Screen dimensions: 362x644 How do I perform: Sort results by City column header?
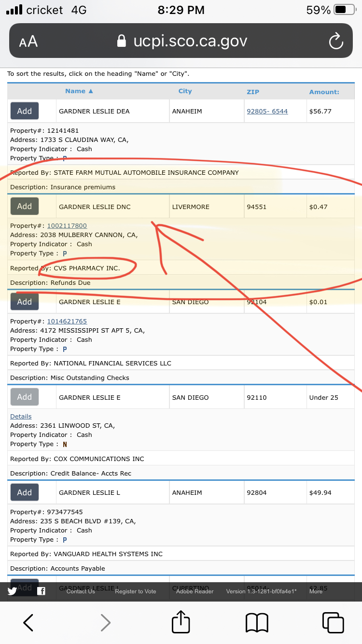(185, 91)
